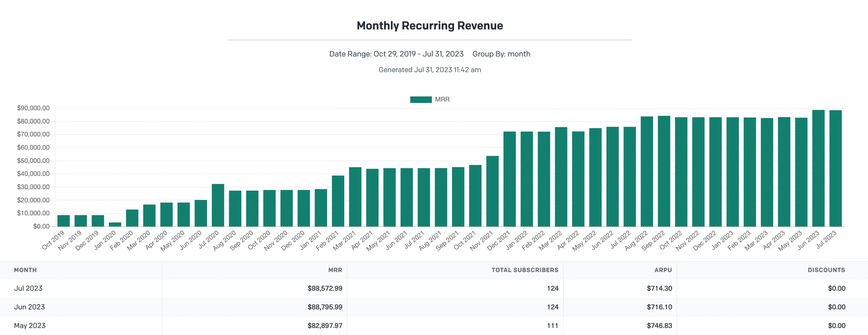Click the Jun 2023 bar in chart
This screenshot has width=868, height=335.
tap(818, 168)
